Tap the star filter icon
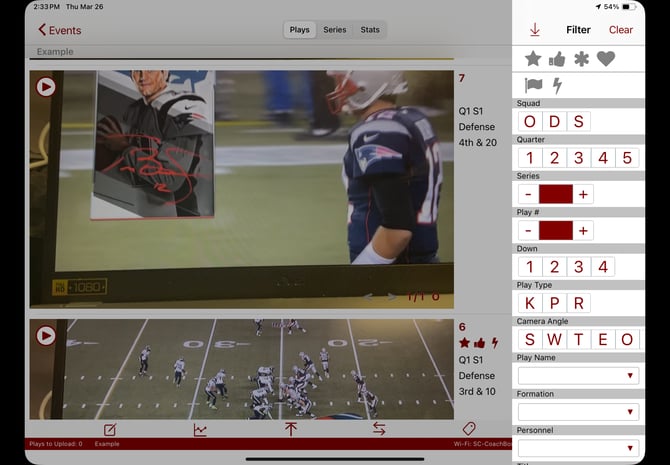 click(x=533, y=59)
